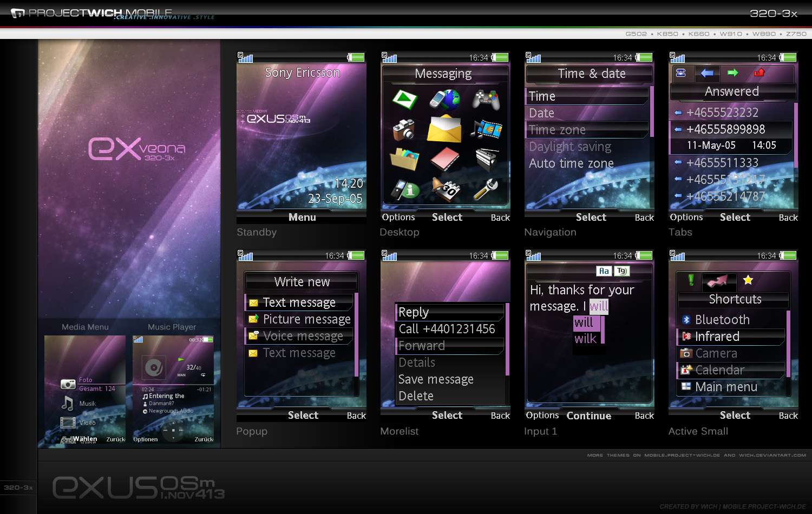Click the Standby screen battery indicator
This screenshot has height=514, width=812.
[x=356, y=57]
